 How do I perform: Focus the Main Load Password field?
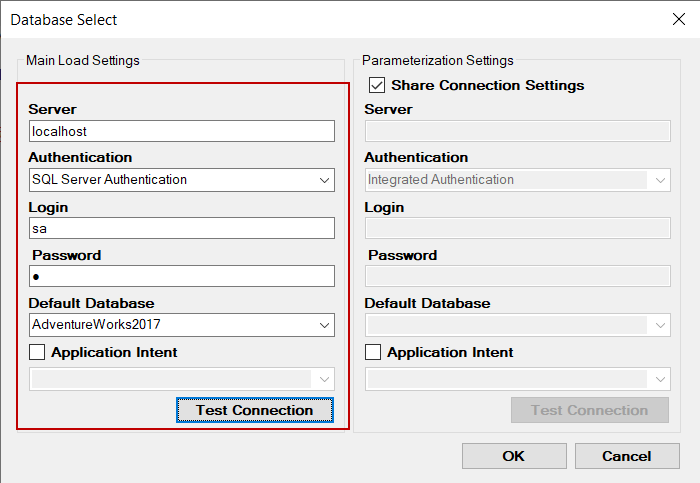pyautogui.click(x=181, y=276)
